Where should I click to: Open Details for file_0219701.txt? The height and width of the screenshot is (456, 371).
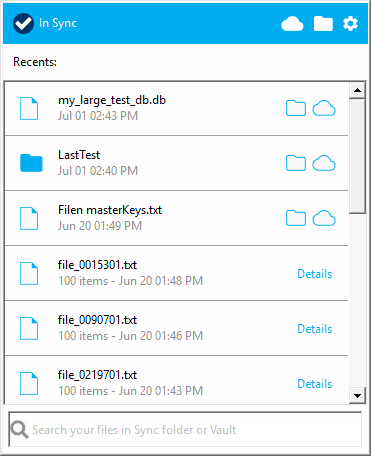coord(315,384)
